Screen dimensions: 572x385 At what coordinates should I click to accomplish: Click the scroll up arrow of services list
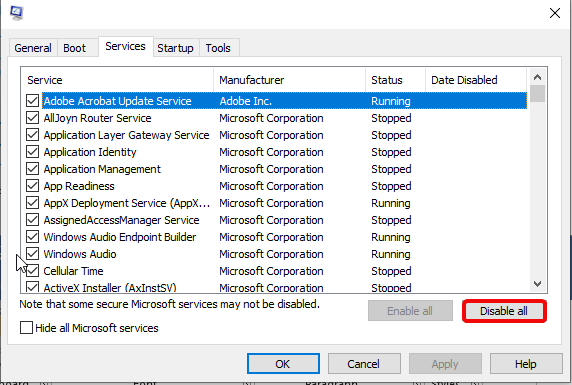[x=537, y=77]
